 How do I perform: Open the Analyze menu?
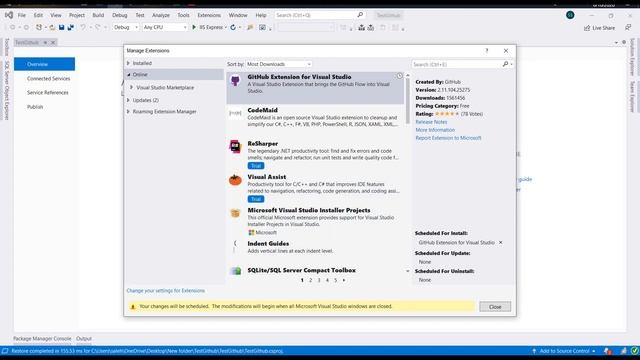coord(161,15)
